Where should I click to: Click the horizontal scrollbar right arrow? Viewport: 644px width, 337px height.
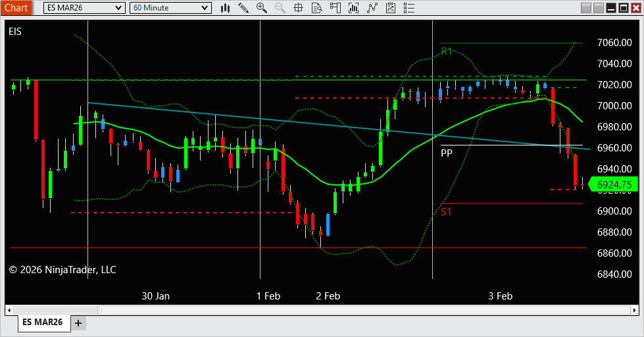click(x=635, y=310)
